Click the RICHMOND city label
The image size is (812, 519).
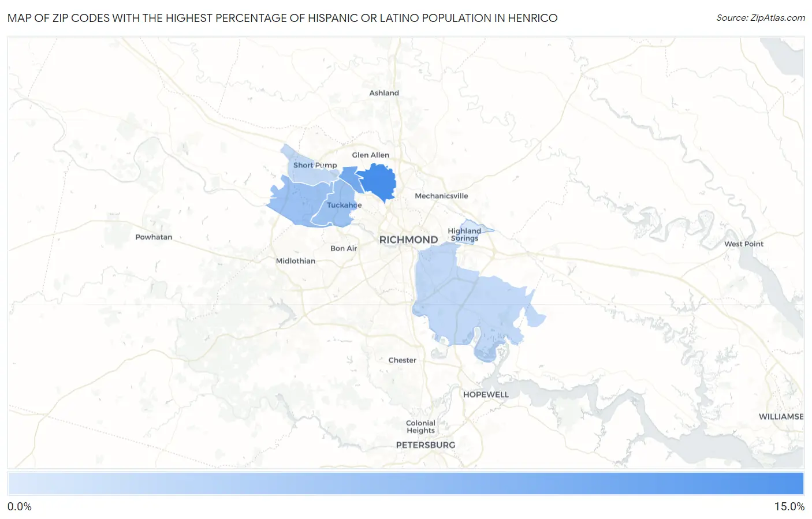408,240
